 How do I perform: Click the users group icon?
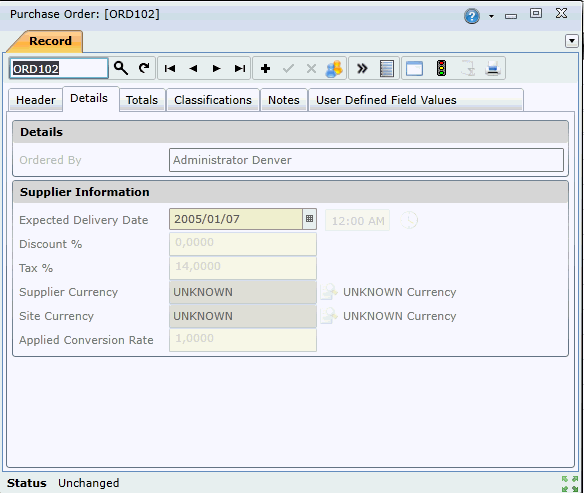pos(334,69)
